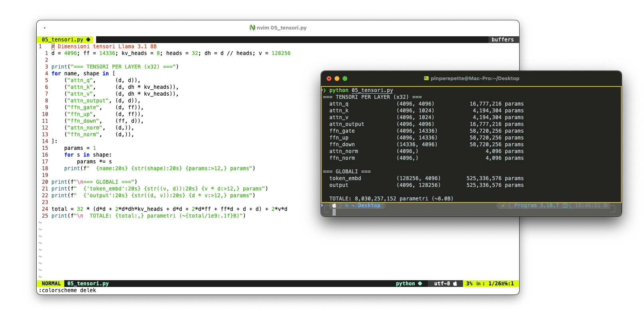Click the NORMAL mode indicator in the status line
The width and height of the screenshot is (644, 326).
pyautogui.click(x=51, y=283)
